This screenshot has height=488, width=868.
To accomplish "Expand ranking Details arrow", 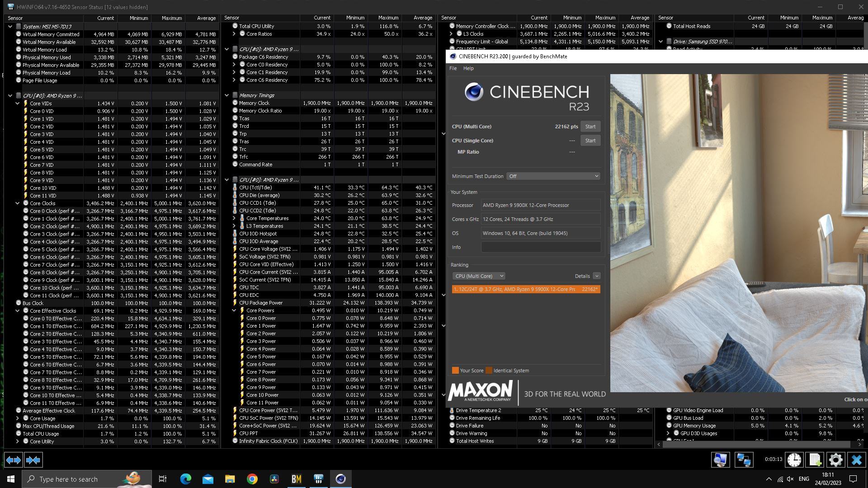I will point(597,276).
